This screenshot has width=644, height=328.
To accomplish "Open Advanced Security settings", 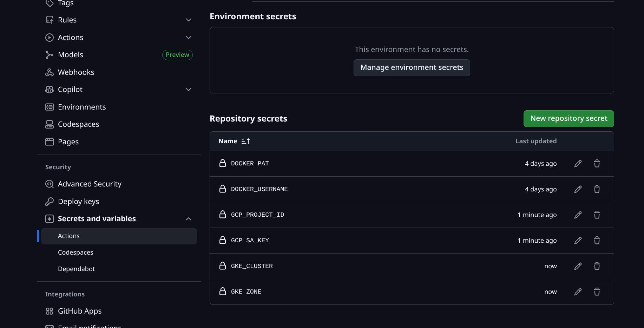I will [x=90, y=184].
